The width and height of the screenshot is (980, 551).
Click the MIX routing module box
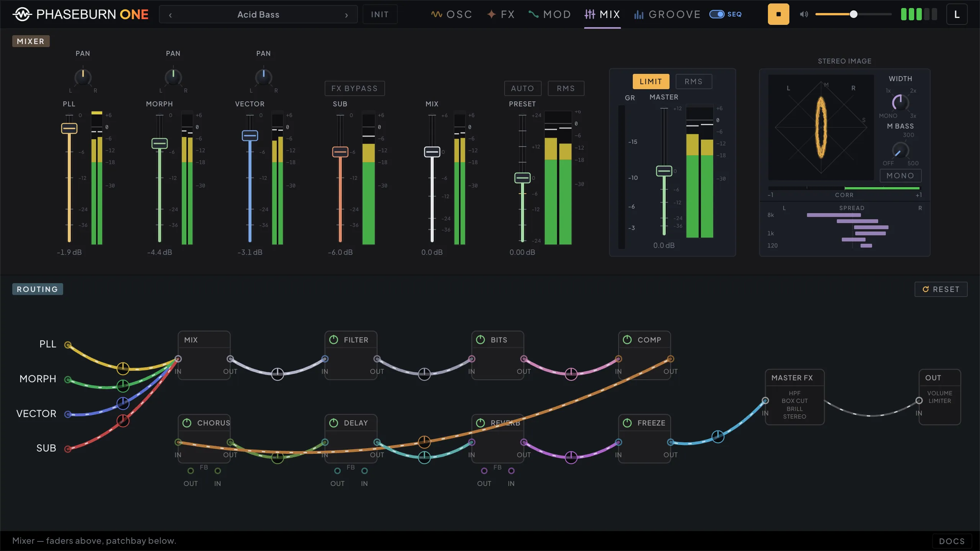(204, 355)
